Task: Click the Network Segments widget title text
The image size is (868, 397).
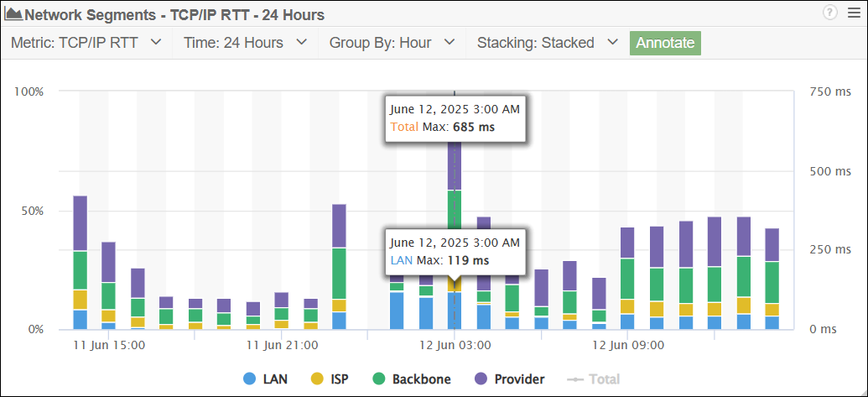Action: click(x=175, y=14)
